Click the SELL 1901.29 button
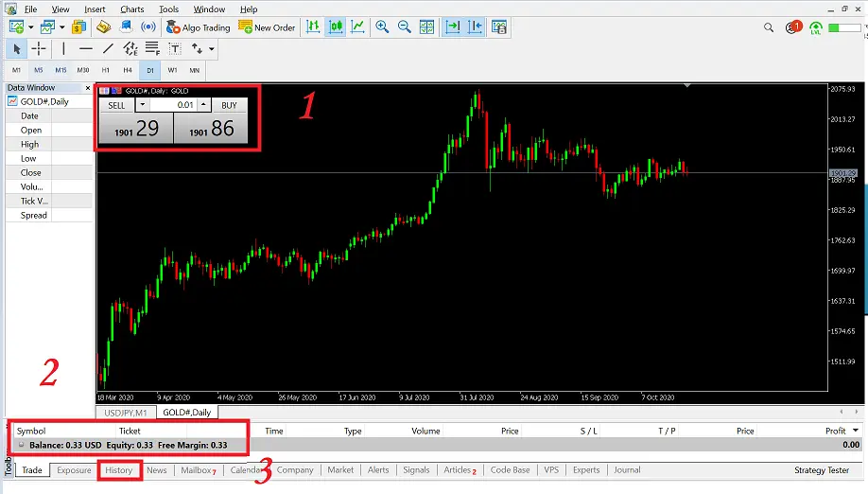The width and height of the screenshot is (868, 494). click(136, 129)
